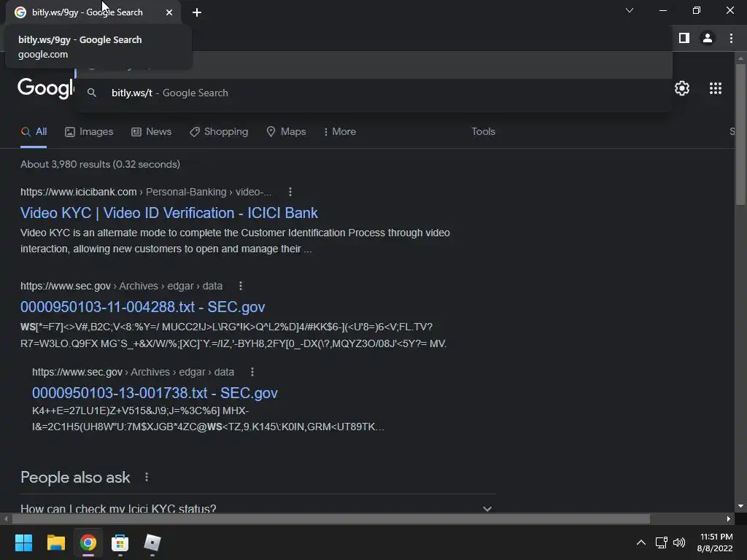This screenshot has height=560, width=747.
Task: Open options for 0000950103-13-001738.txt result
Action: click(x=252, y=372)
